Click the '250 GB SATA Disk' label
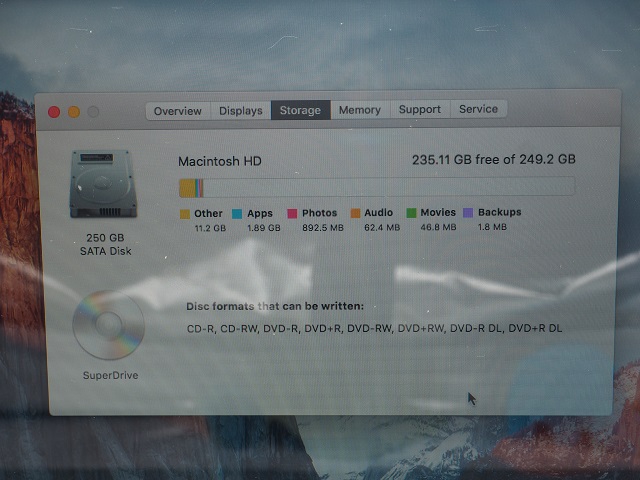Image resolution: width=640 pixels, height=480 pixels. pos(106,244)
